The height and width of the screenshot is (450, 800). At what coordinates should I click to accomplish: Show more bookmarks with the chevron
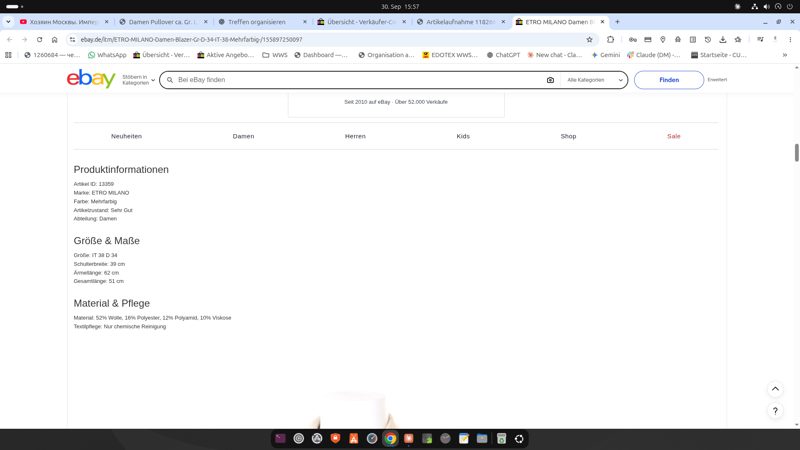coord(785,55)
